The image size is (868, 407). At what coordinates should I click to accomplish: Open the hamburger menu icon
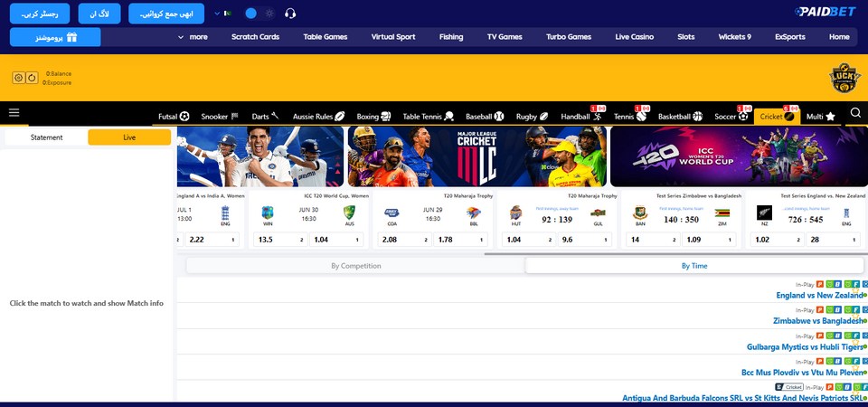tap(14, 113)
